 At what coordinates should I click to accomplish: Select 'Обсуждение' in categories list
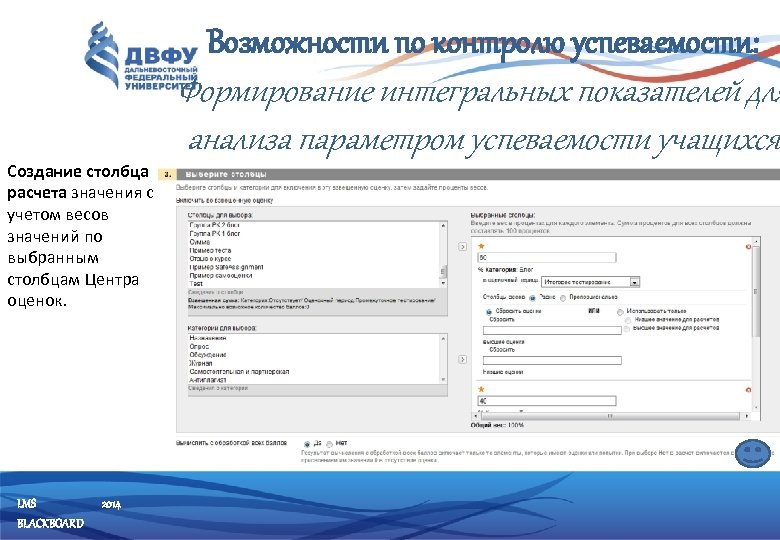click(208, 355)
